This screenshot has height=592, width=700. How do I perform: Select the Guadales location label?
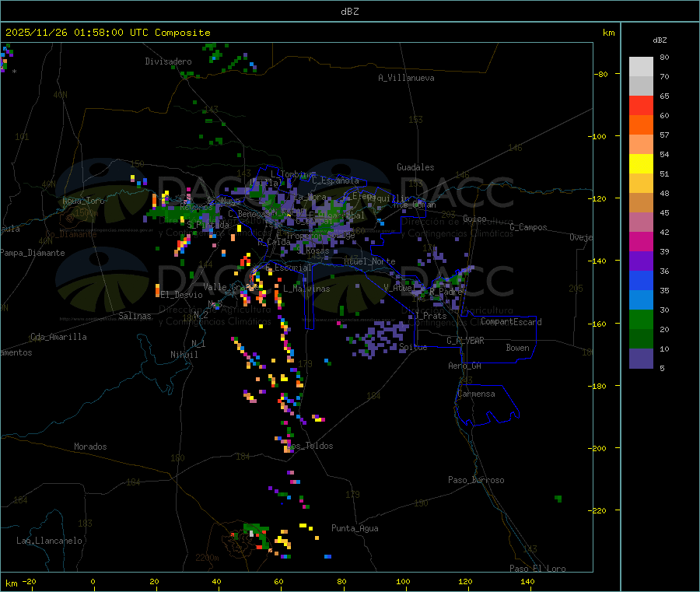coord(415,167)
